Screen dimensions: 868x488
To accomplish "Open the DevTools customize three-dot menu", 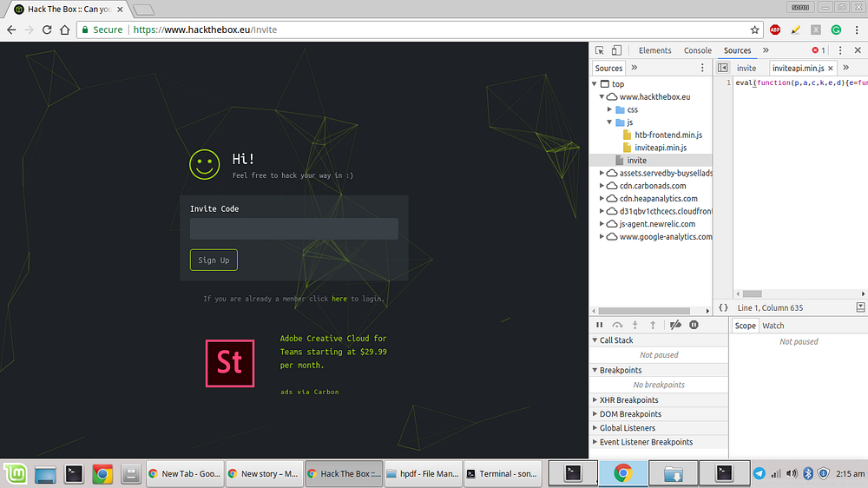I will pos(840,50).
